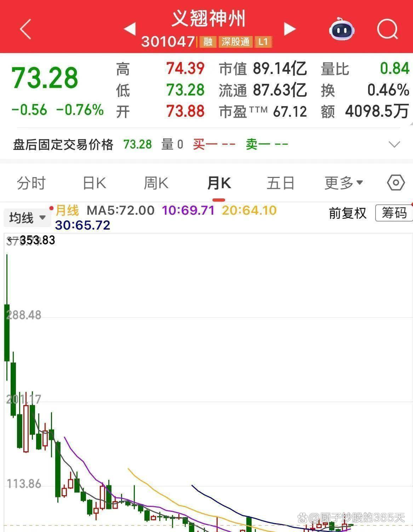Tap the stock code 301047

point(168,42)
